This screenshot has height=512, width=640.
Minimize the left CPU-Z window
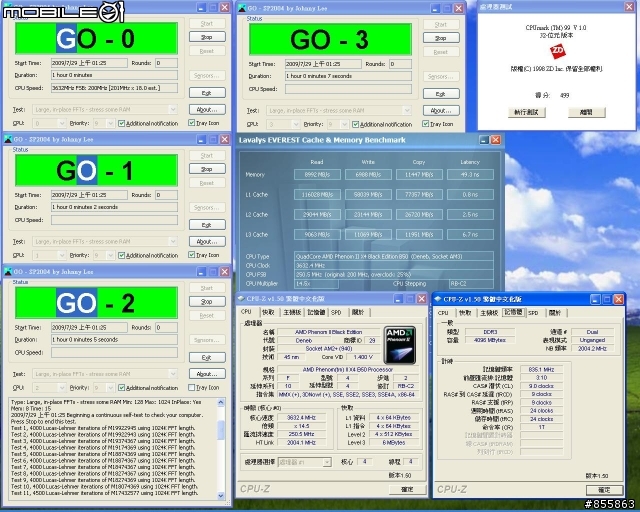pyautogui.click(x=398, y=299)
